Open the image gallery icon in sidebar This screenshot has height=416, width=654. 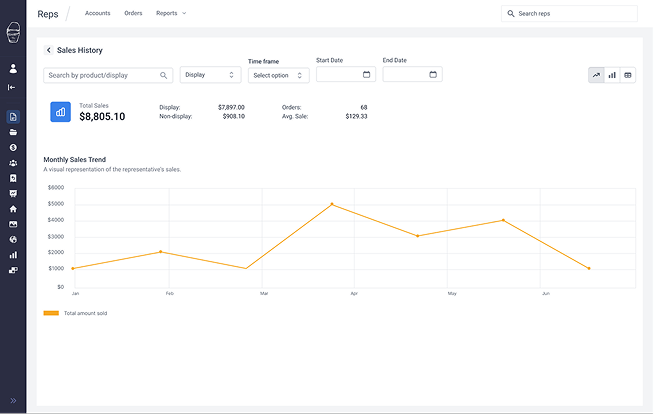point(13,224)
